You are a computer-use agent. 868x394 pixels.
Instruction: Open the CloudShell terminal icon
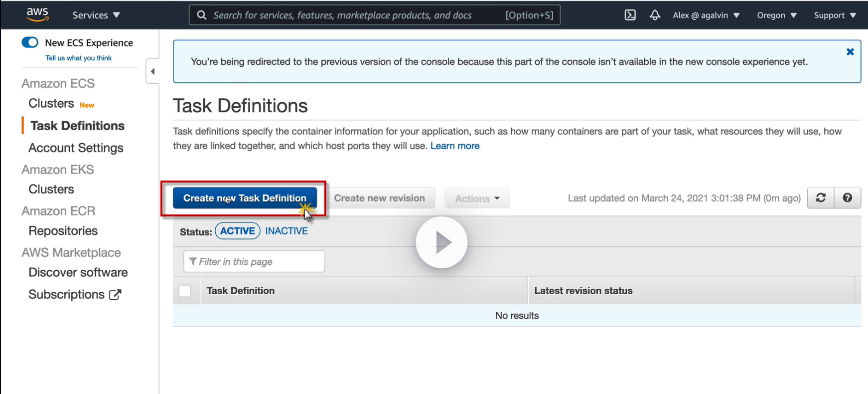click(630, 15)
